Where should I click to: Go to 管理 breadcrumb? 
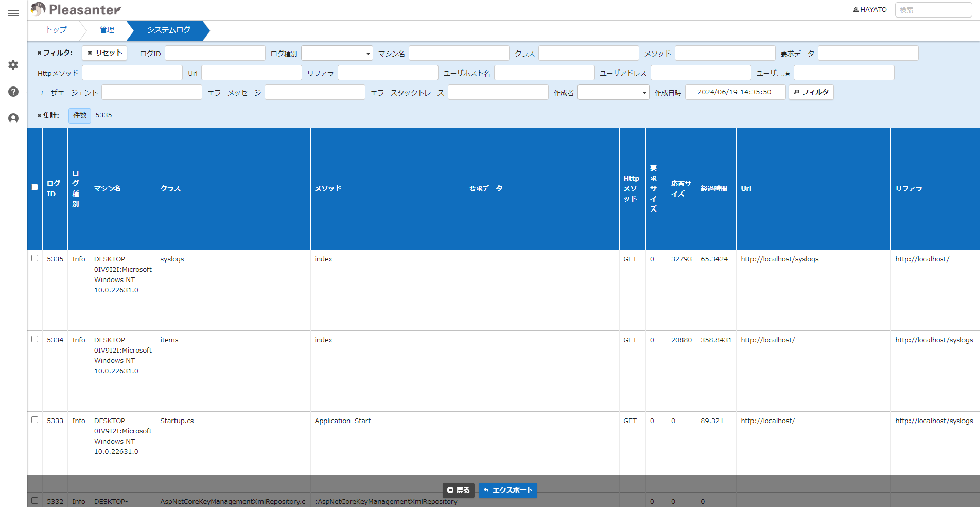(x=107, y=30)
